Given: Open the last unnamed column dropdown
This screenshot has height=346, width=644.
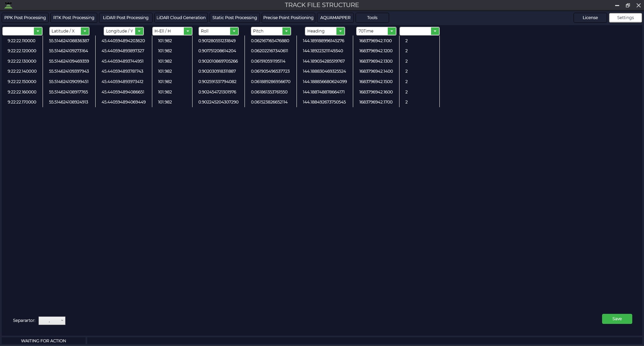Looking at the screenshot, I should tap(435, 31).
